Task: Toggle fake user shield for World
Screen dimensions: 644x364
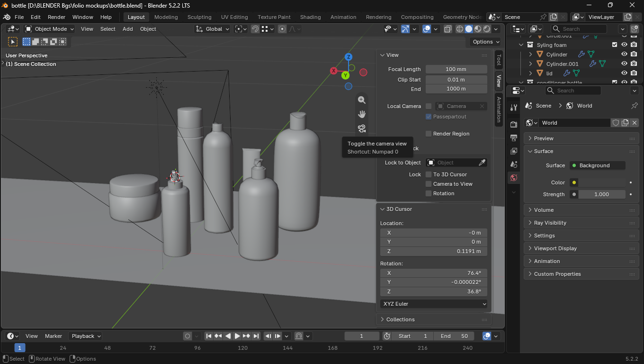Action: click(616, 123)
